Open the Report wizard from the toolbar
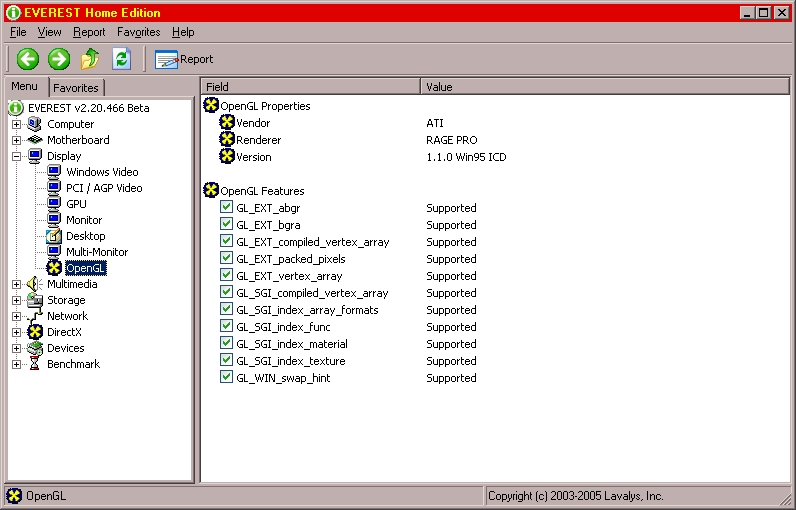The image size is (796, 510). coord(184,59)
